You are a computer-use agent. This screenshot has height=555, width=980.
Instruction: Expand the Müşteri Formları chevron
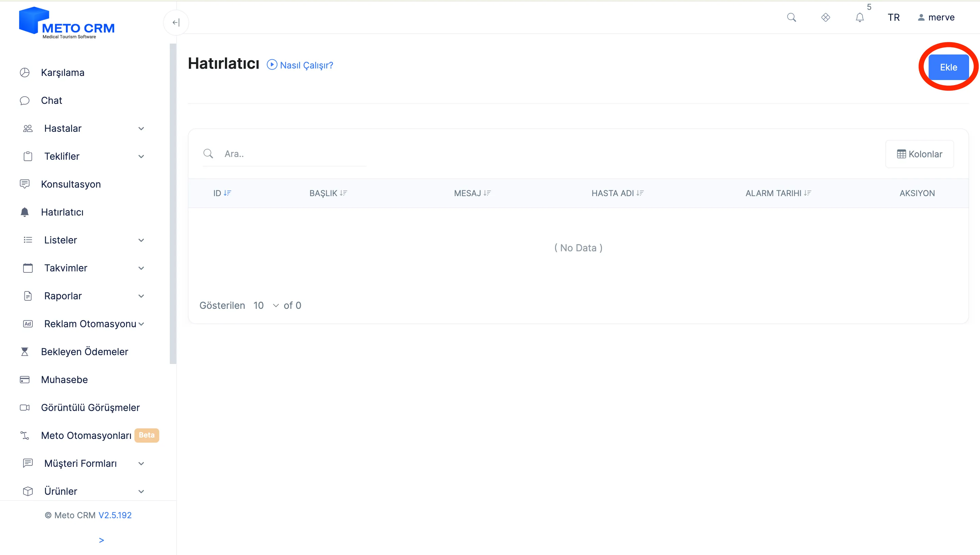click(141, 463)
